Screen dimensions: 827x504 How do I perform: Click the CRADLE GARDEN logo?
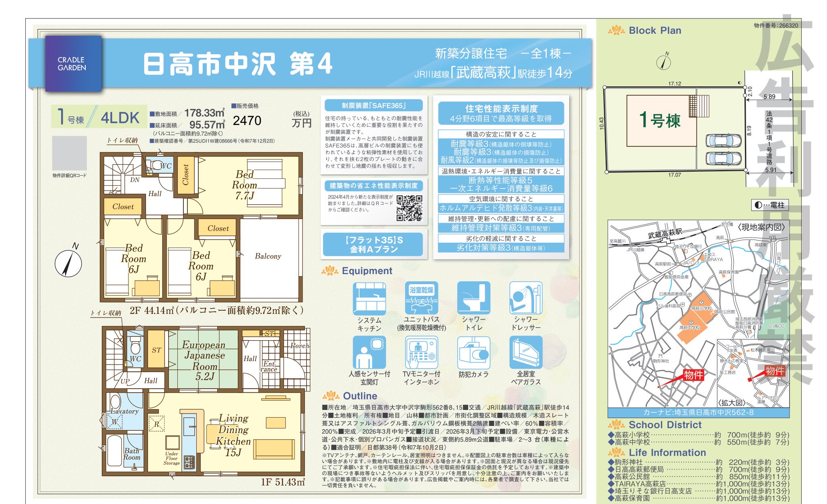74,63
